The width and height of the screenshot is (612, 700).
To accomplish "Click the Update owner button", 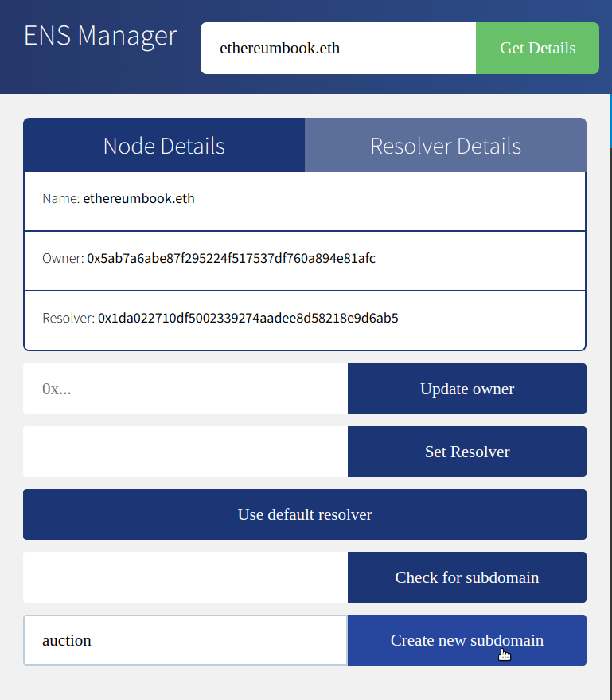I will pos(466,389).
